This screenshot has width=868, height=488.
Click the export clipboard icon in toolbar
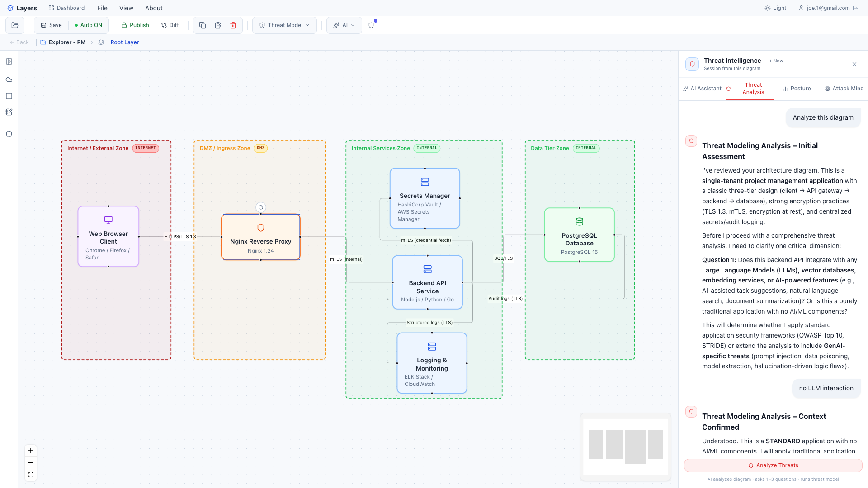pos(218,25)
